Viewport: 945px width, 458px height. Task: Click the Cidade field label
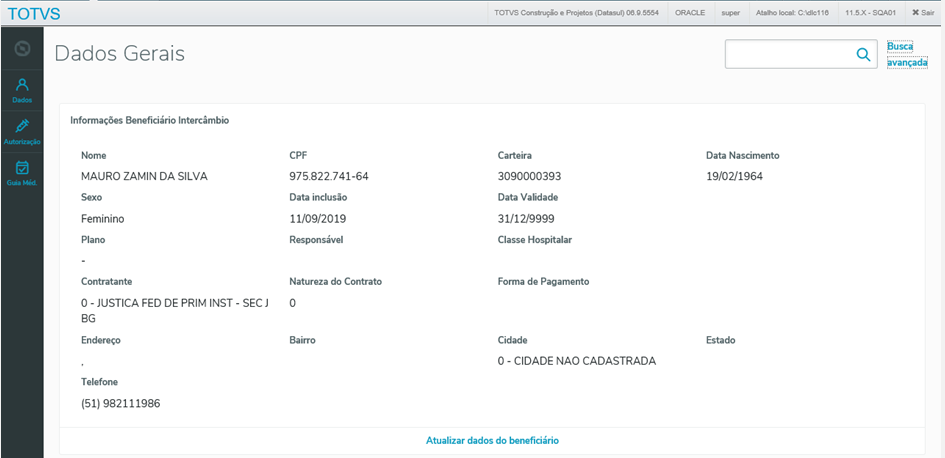click(x=512, y=340)
